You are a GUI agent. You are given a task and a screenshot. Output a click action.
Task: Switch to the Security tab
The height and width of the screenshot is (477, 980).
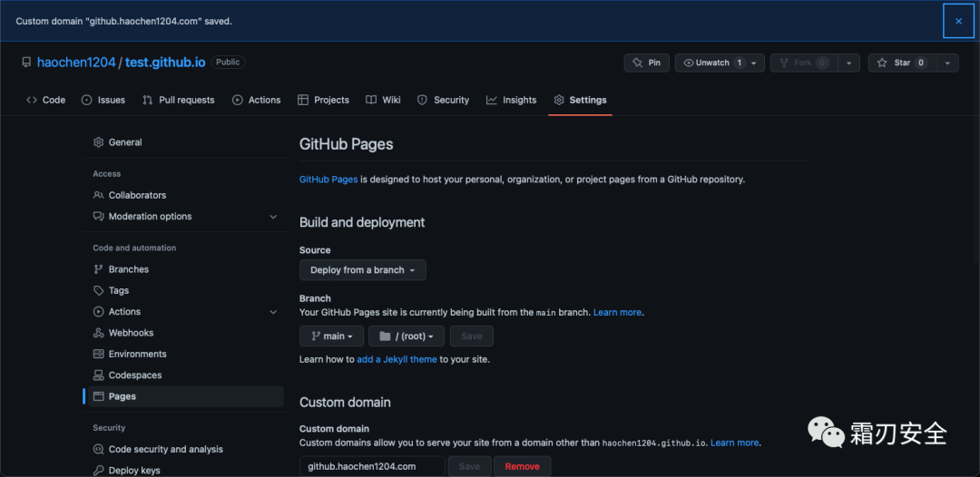tap(443, 100)
